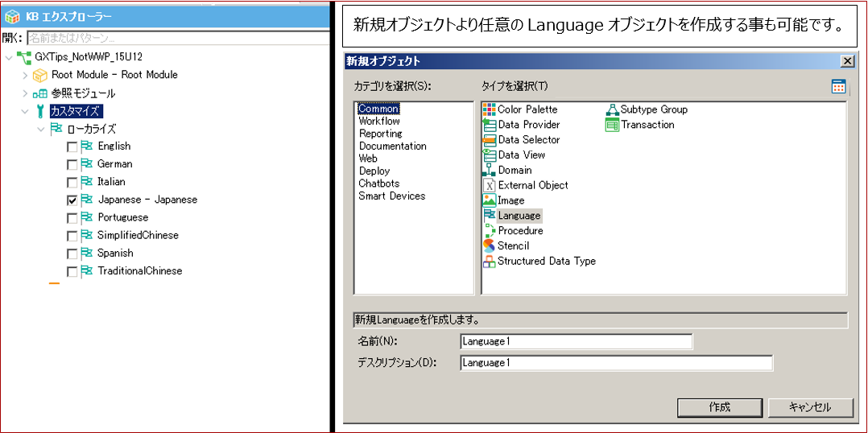This screenshot has height=433, width=868.
Task: Check the Spanish language checkbox
Action: (x=72, y=254)
